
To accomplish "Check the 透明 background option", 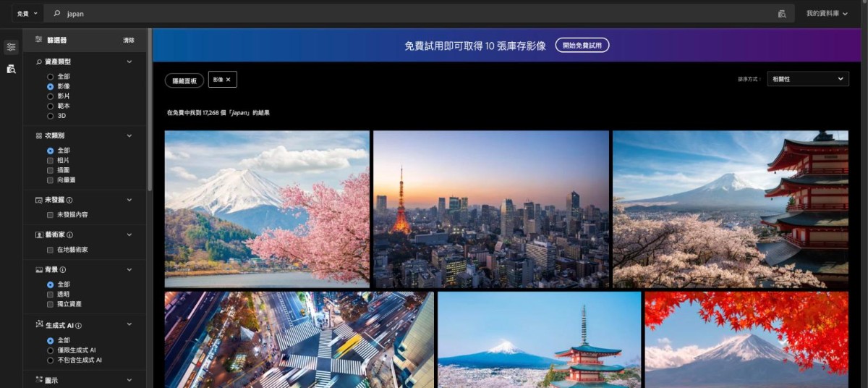I will pos(51,294).
